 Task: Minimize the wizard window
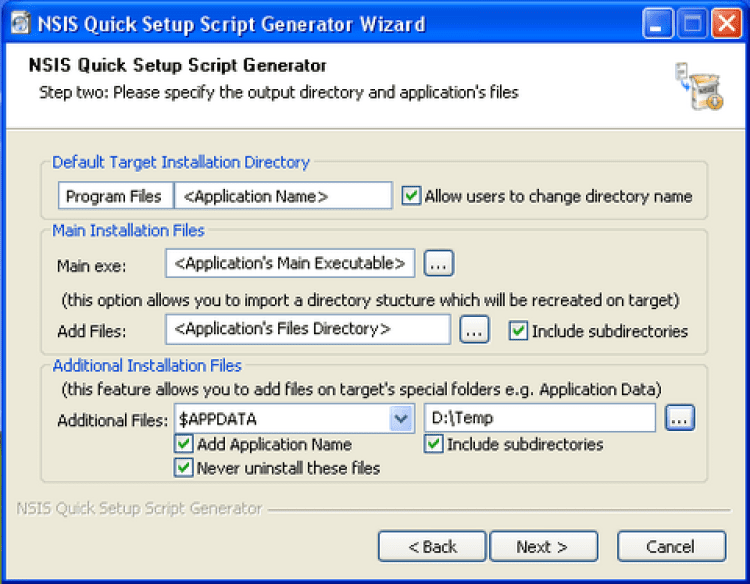(x=658, y=23)
